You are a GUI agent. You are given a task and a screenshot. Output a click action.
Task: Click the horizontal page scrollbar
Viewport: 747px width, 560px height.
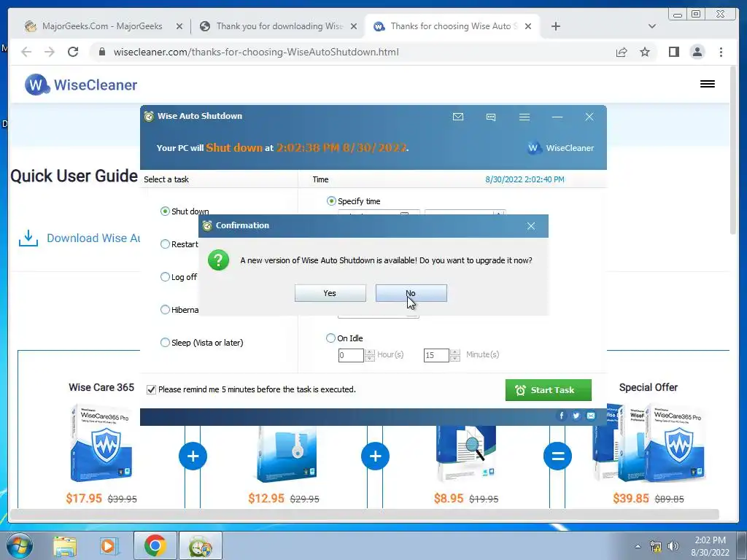point(364,514)
